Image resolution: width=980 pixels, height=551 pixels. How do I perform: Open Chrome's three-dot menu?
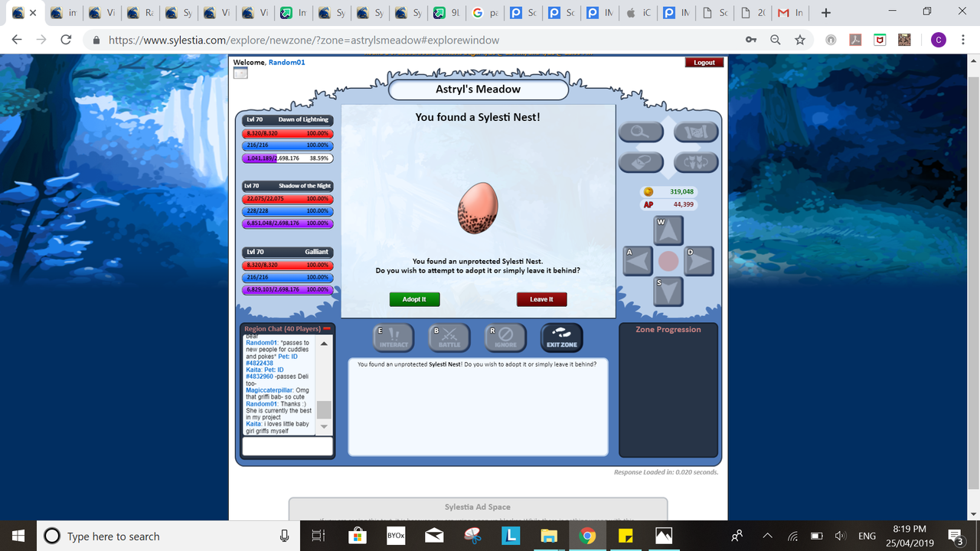tap(962, 39)
